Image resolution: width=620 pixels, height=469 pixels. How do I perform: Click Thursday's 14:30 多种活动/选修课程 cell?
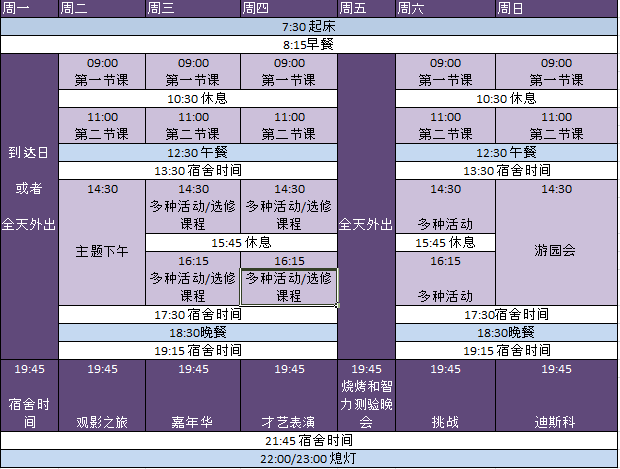click(x=289, y=206)
